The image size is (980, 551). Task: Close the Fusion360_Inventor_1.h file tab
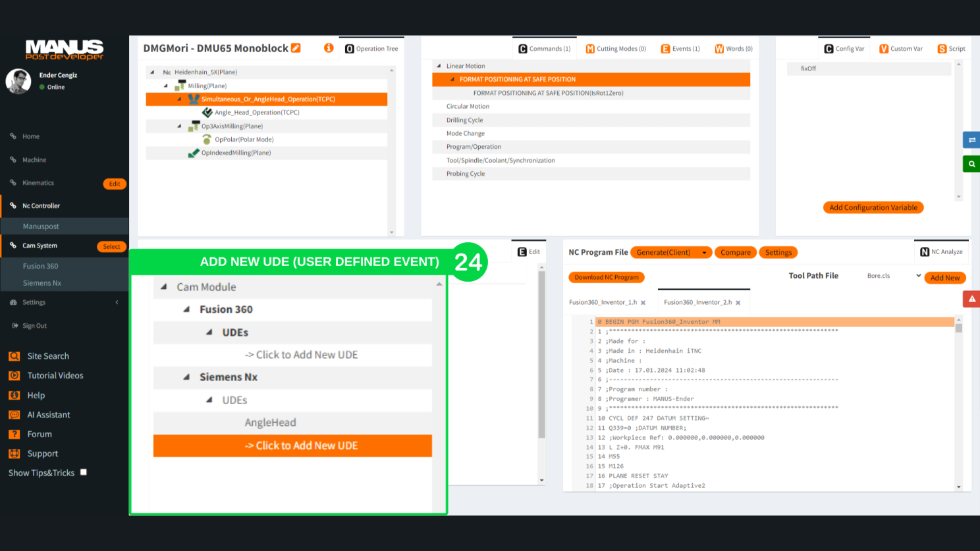(643, 303)
